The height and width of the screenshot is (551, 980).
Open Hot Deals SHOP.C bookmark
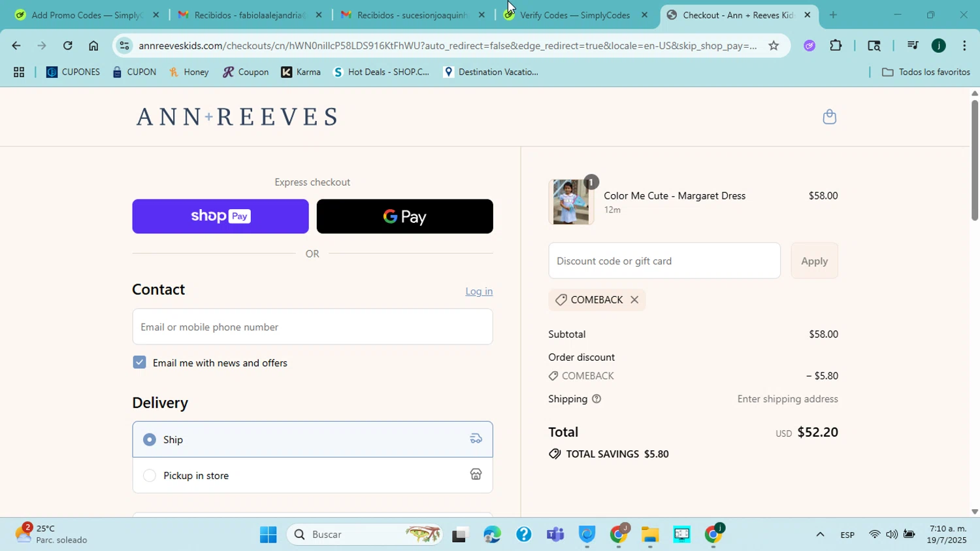click(382, 73)
